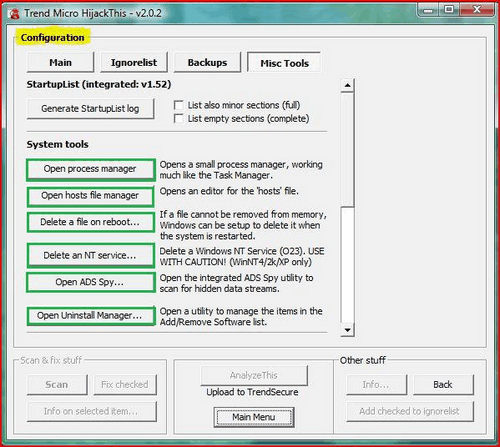The image size is (500, 447).
Task: Click the disabled Scan button
Action: click(x=57, y=385)
